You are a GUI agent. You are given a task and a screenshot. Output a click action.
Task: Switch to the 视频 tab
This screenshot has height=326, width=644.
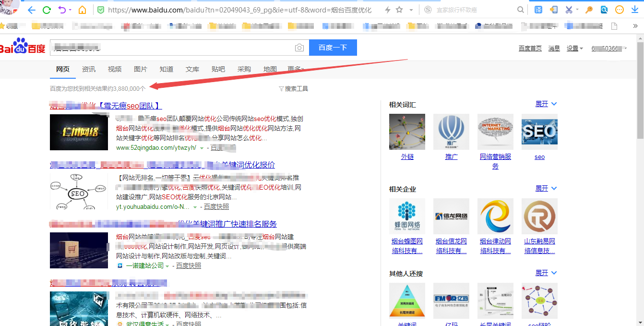point(115,69)
